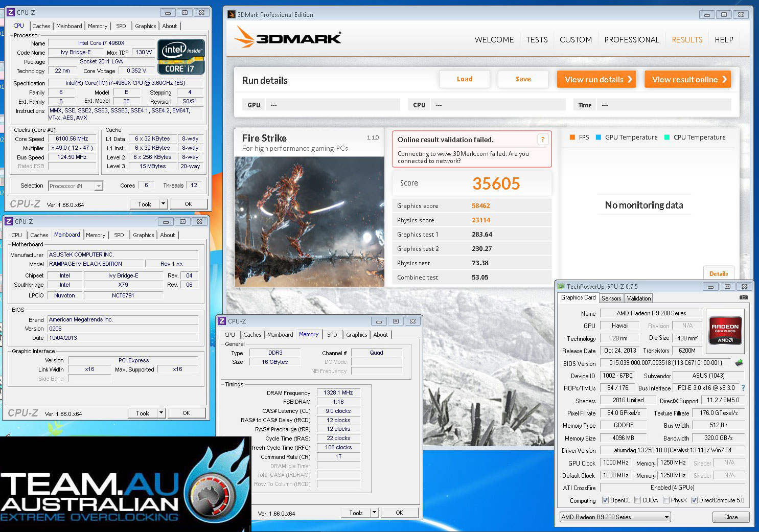Click the 3DMark logo

288,38
